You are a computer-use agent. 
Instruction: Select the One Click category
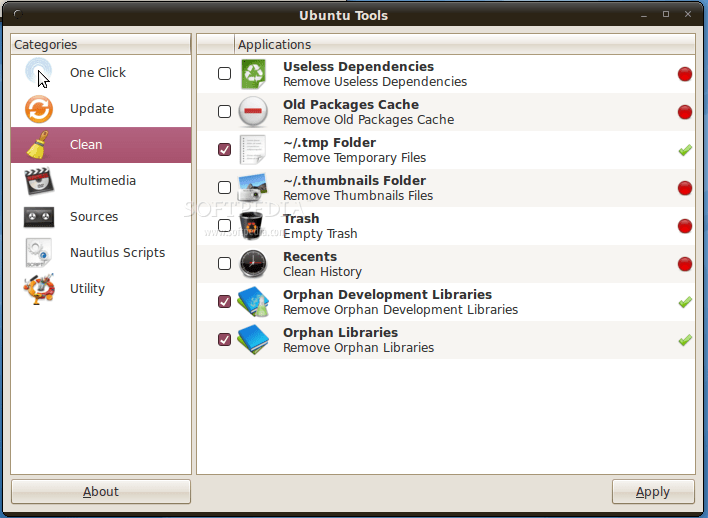click(x=101, y=73)
